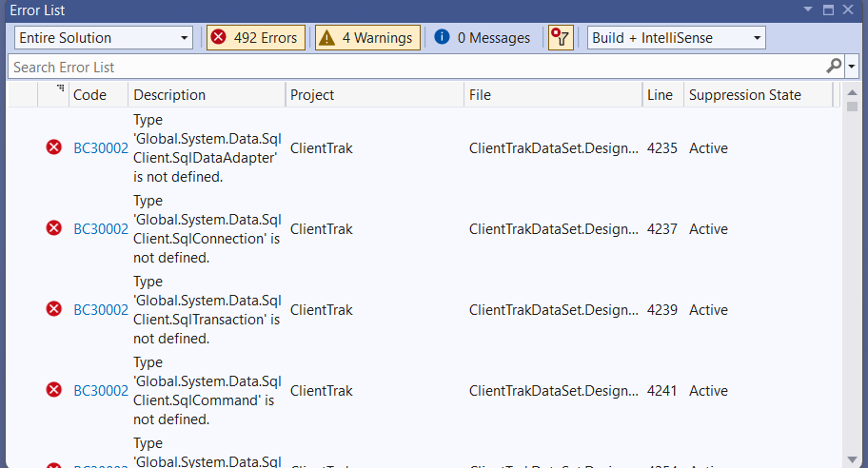Sort by the Project column header
The height and width of the screenshot is (468, 868).
pos(375,95)
